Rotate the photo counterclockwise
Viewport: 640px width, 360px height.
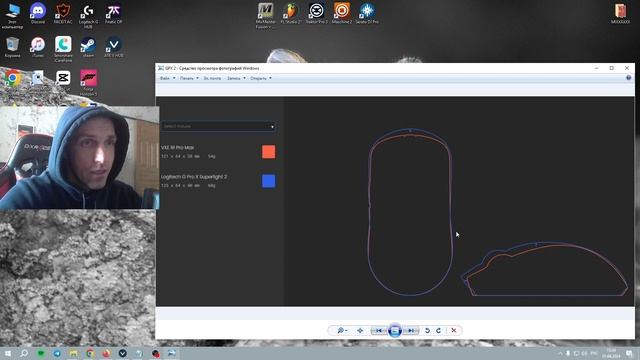(427, 330)
